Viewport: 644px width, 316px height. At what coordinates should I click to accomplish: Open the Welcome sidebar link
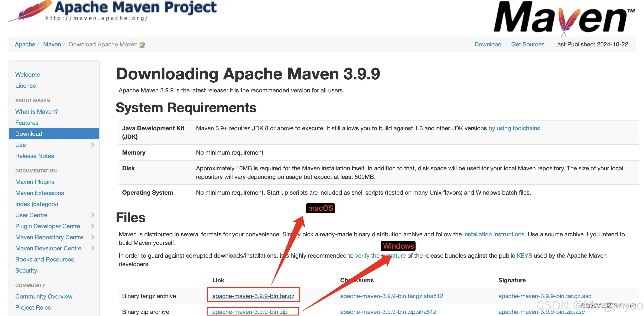(27, 75)
